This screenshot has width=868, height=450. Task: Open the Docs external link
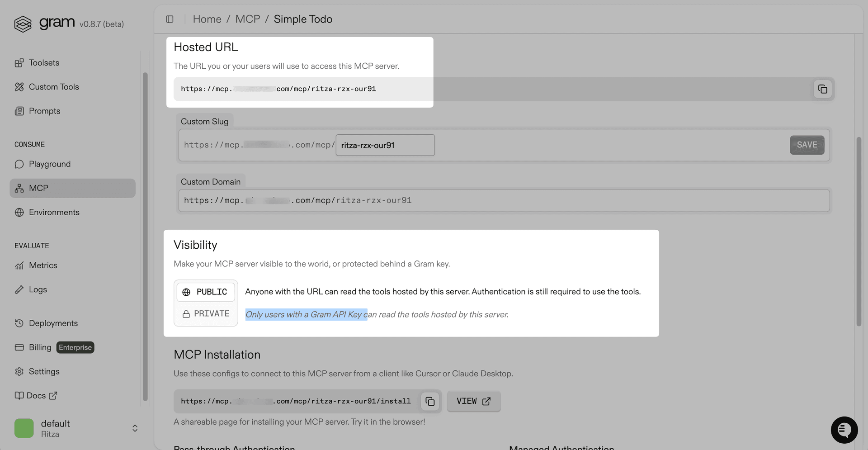click(x=36, y=395)
